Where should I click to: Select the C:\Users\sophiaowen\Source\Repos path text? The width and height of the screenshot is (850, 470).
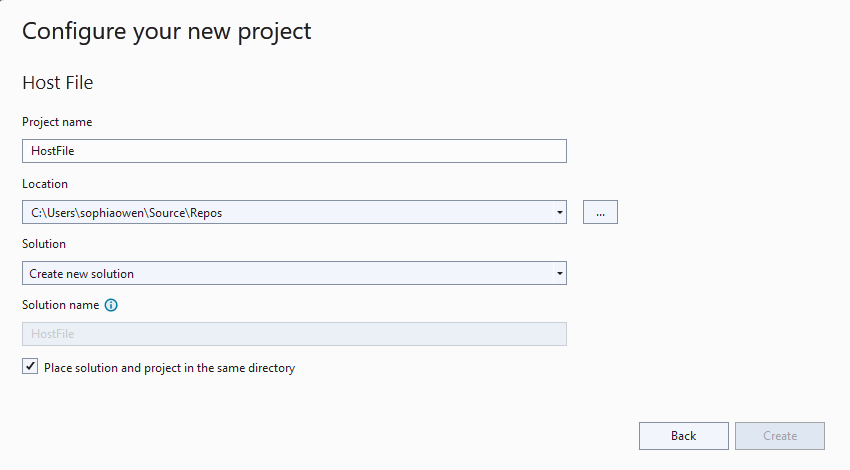click(x=133, y=212)
